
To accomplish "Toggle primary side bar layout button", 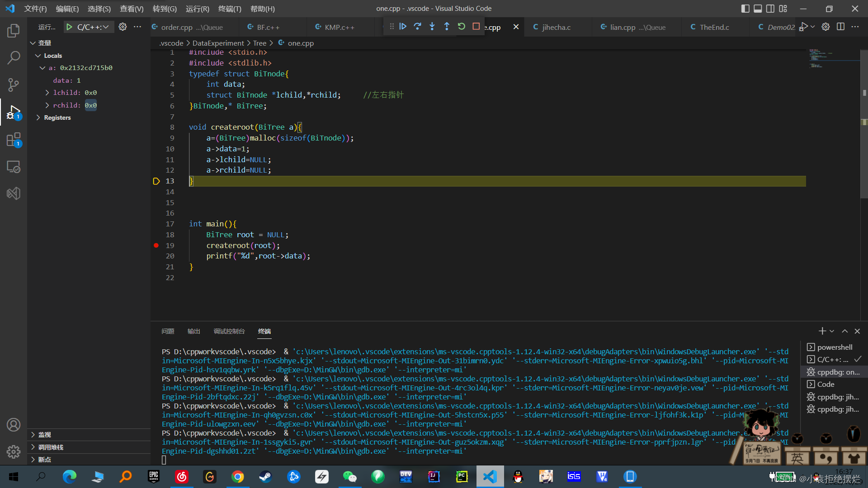I will pyautogui.click(x=745, y=9).
